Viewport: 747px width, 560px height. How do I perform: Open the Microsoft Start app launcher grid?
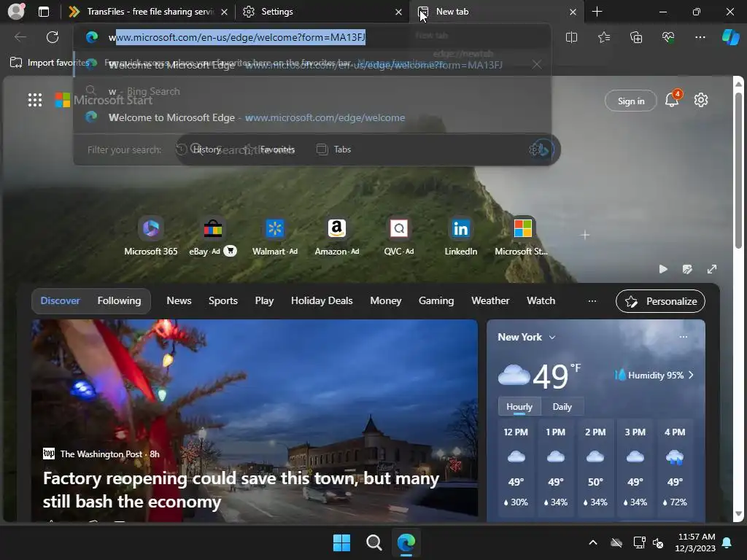35,100
